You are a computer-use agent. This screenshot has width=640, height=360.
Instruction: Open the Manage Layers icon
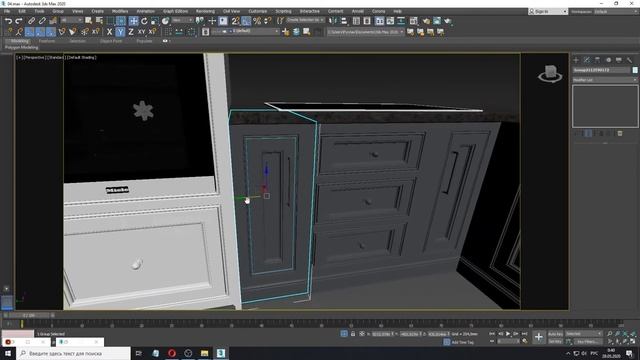[x=205, y=31]
